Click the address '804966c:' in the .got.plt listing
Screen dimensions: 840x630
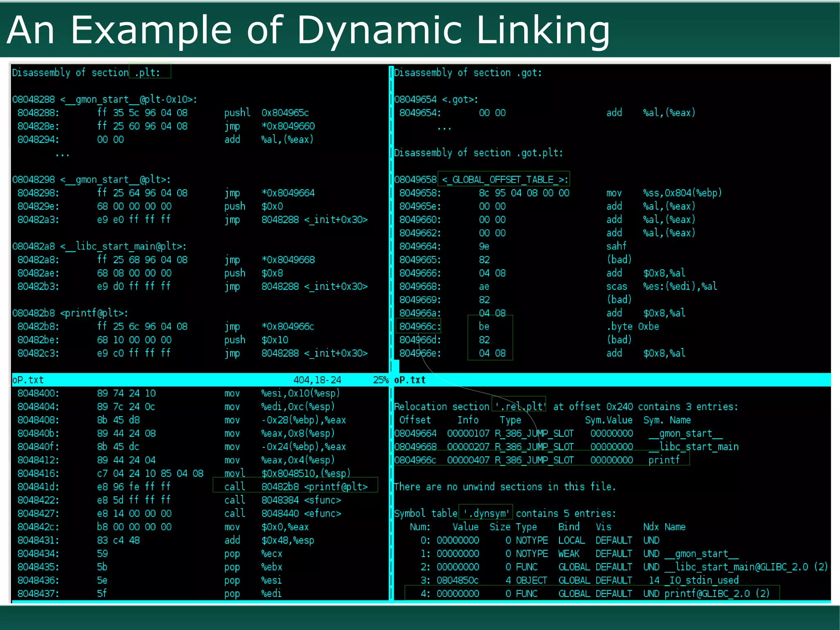click(420, 326)
